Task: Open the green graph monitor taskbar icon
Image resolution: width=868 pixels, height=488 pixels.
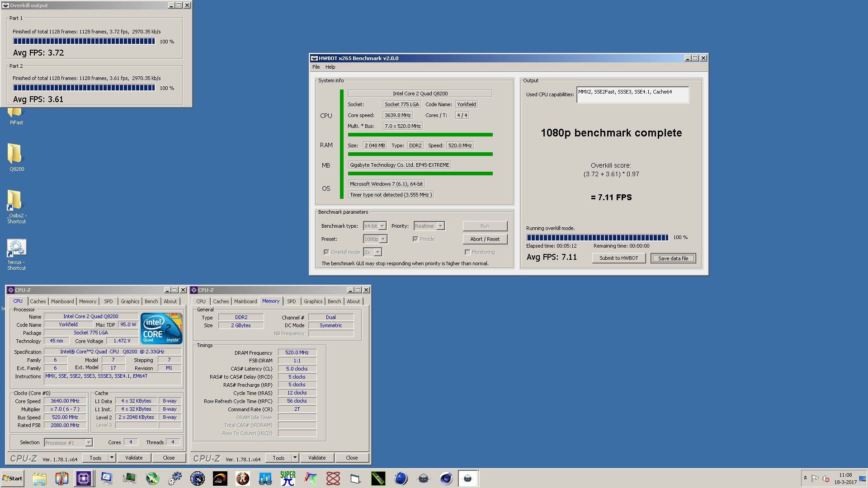Action: [x=129, y=479]
